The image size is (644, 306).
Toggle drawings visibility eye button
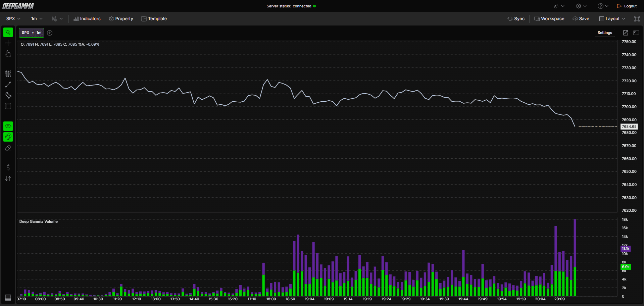point(8,126)
